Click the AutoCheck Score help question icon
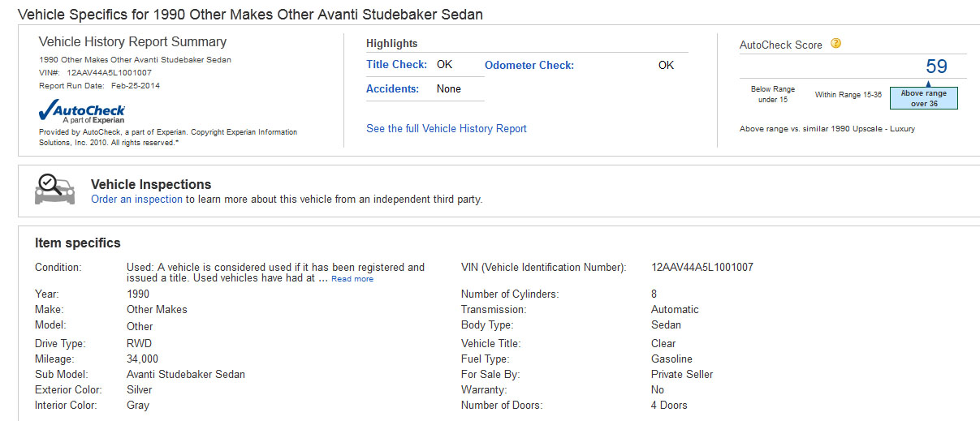 835,44
